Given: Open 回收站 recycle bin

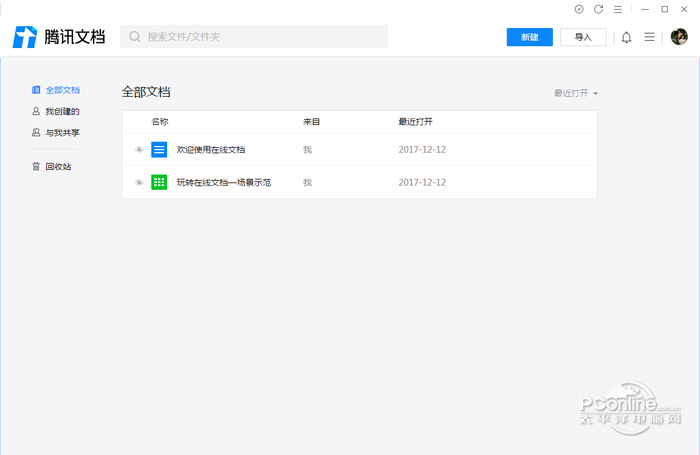Looking at the screenshot, I should click(51, 167).
